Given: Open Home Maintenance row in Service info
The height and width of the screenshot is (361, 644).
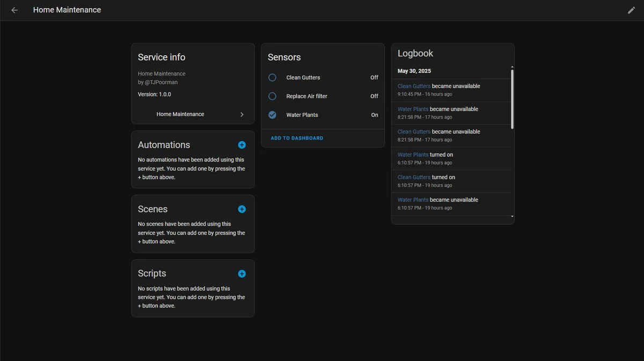Looking at the screenshot, I should (x=193, y=114).
